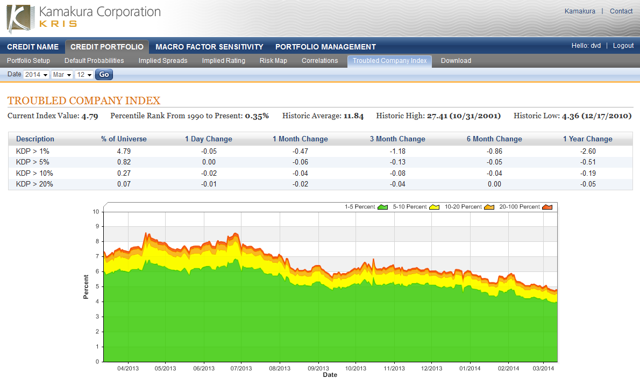640x380 pixels.
Task: Switch to the CREDIT NAME tab
Action: tap(33, 47)
